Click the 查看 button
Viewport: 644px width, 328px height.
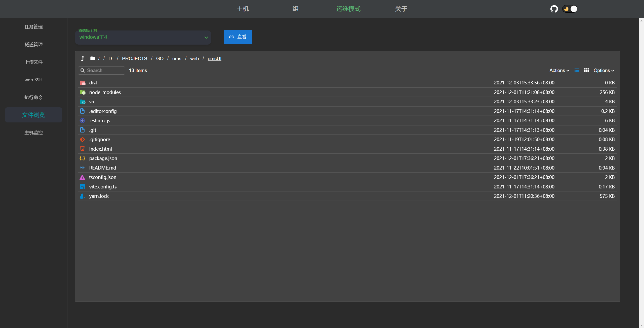238,37
